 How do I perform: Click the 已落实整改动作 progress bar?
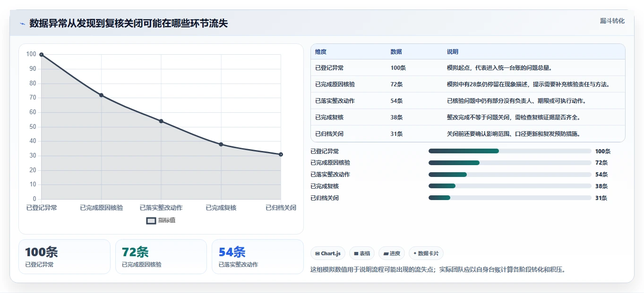pyautogui.click(x=510, y=175)
